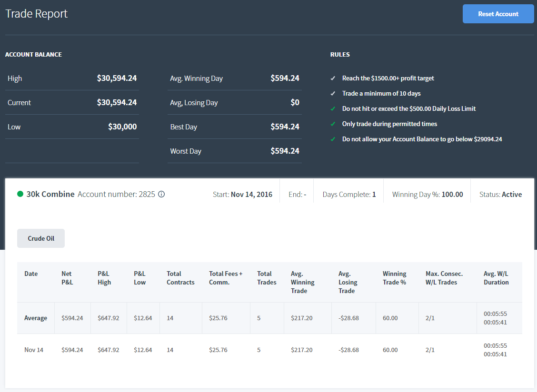This screenshot has height=392, width=537.
Task: Click the Winning Trade % column header
Action: (x=395, y=278)
